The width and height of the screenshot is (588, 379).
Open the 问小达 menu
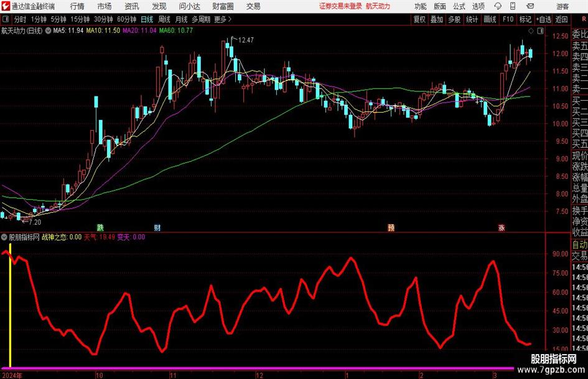pos(189,6)
